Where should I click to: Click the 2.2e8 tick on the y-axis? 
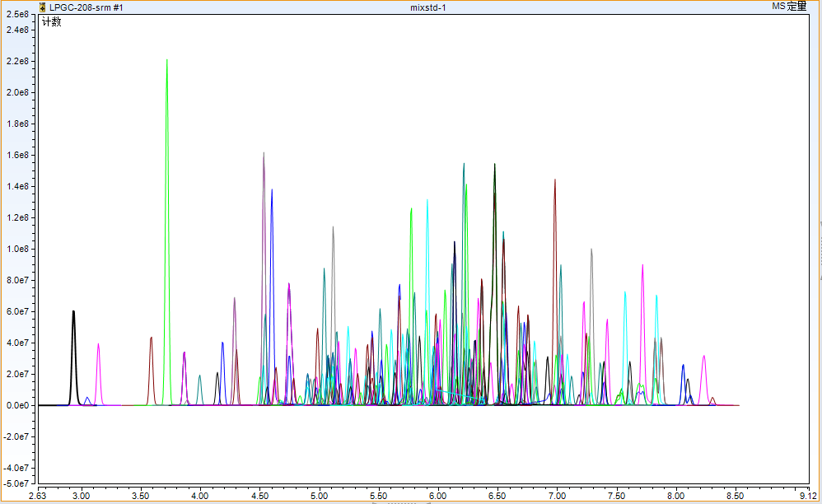coord(18,61)
